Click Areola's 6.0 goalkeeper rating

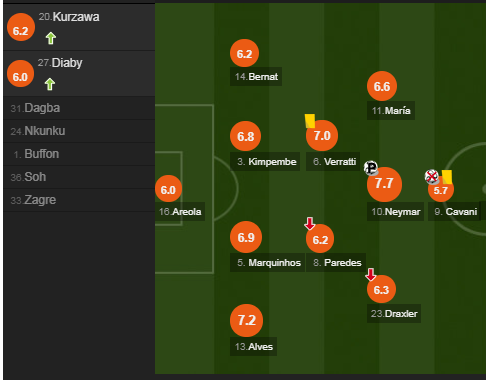click(168, 189)
